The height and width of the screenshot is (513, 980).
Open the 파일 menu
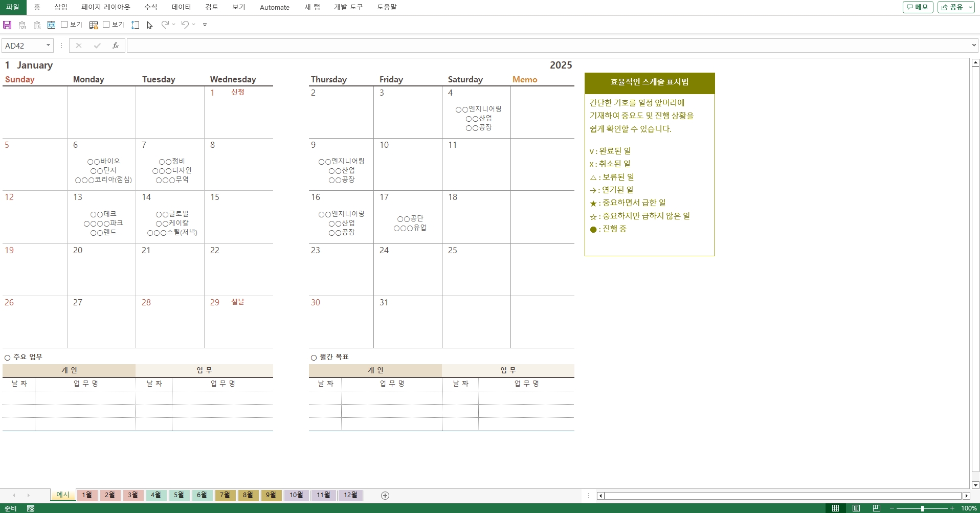13,7
